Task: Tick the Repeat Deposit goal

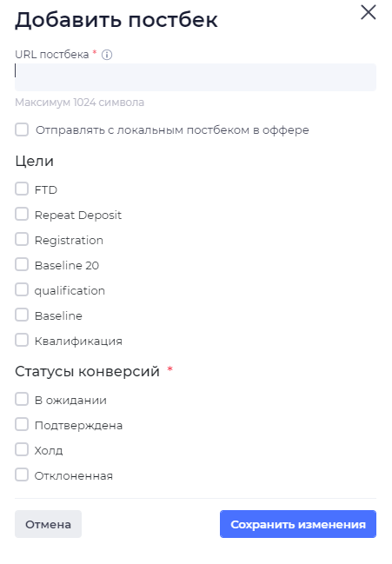Action: click(22, 214)
